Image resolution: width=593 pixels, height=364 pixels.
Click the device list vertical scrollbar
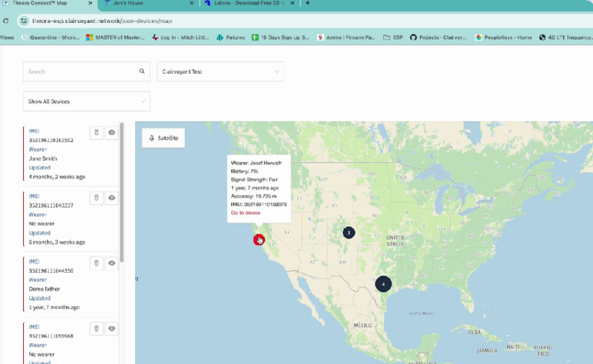point(122,195)
